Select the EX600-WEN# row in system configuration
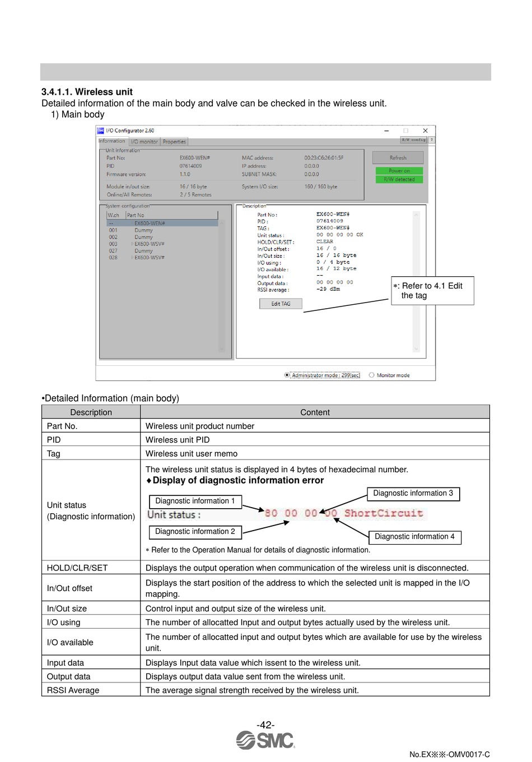 [150, 223]
